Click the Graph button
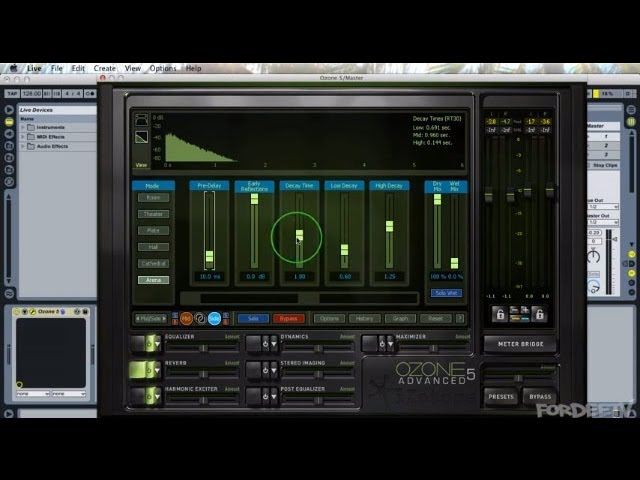640x480 pixels. click(400, 318)
